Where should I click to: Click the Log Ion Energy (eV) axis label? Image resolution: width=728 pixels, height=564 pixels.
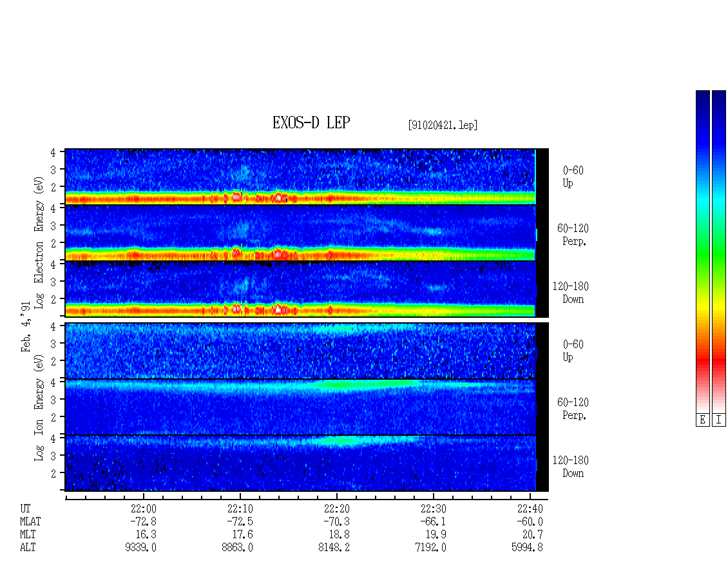click(39, 407)
